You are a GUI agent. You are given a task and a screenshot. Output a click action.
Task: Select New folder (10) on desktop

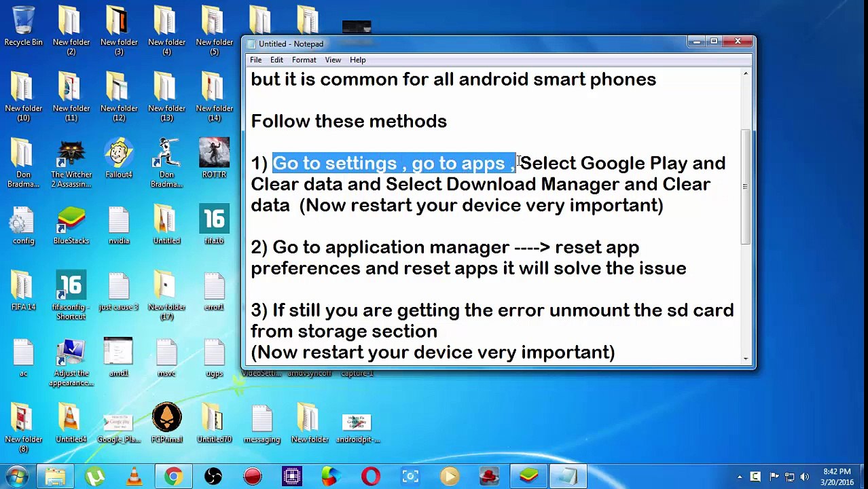click(23, 98)
